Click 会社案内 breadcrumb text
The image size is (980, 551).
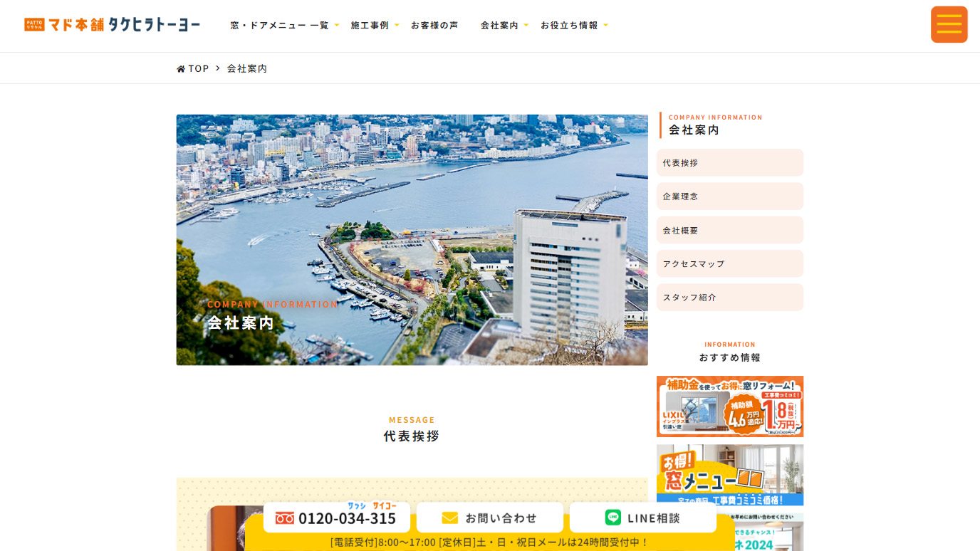[247, 68]
